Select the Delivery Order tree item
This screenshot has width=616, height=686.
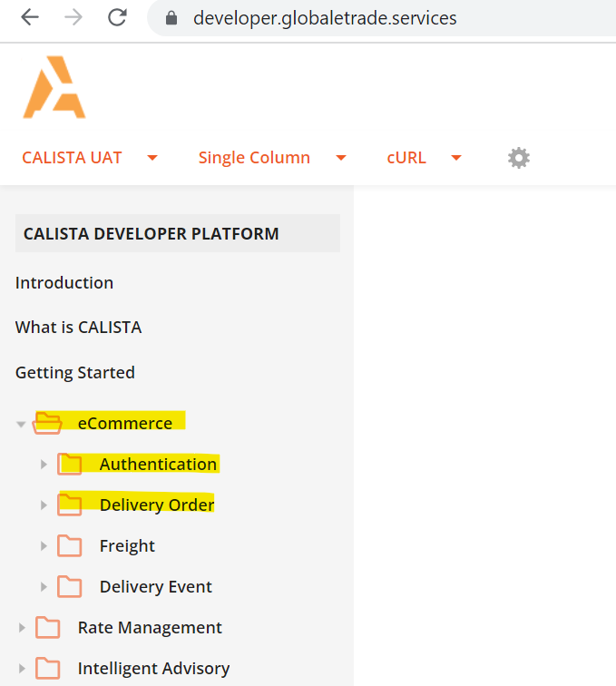(x=156, y=505)
